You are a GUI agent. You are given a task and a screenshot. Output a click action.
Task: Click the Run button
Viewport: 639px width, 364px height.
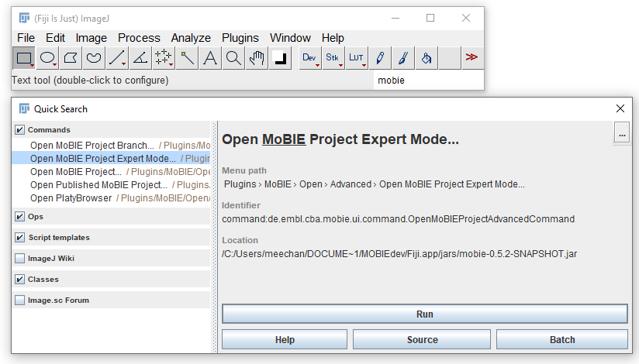click(425, 314)
